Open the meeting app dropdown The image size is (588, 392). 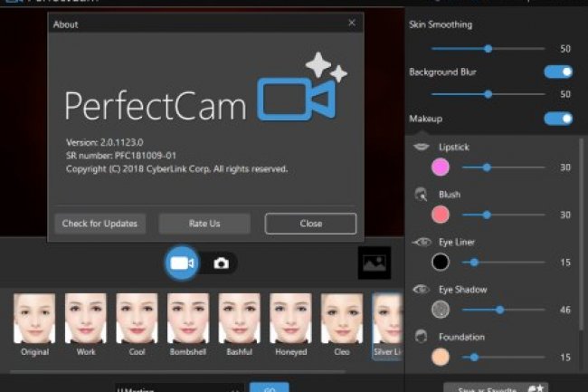point(179,388)
